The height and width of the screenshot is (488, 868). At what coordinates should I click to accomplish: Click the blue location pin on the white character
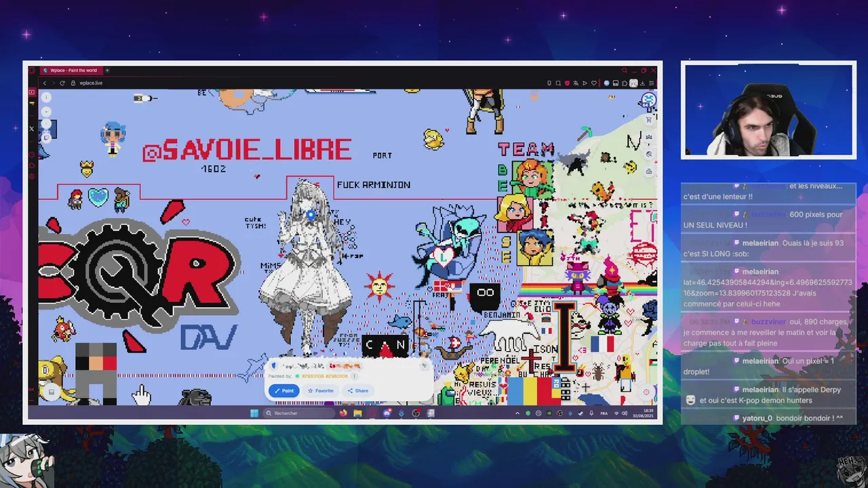pos(311,215)
